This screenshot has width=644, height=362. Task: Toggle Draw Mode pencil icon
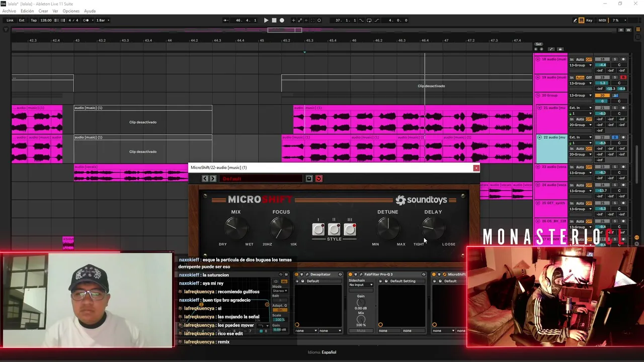575,20
